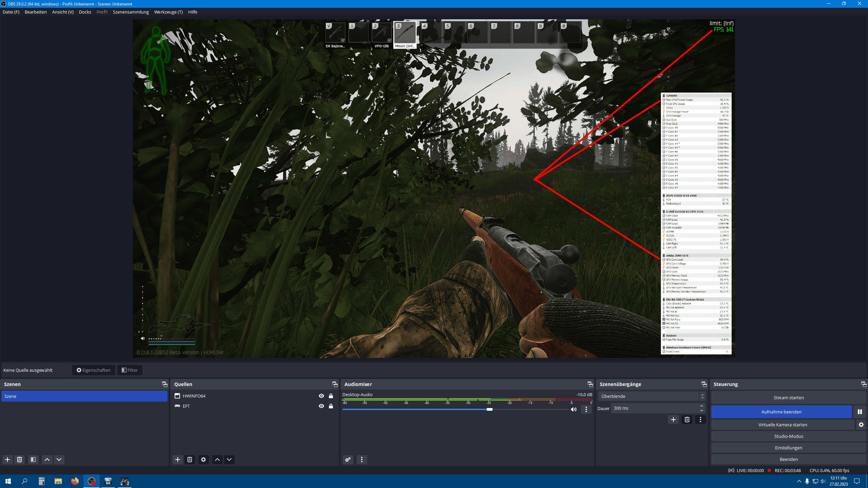Select the Szene scene entry
Screen dimensions: 868x488
pyautogui.click(x=84, y=396)
